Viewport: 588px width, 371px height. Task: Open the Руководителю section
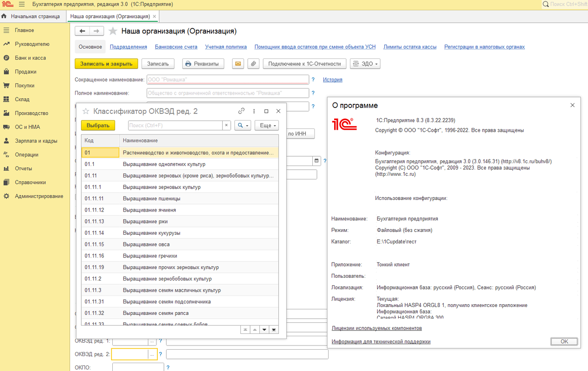pos(32,44)
